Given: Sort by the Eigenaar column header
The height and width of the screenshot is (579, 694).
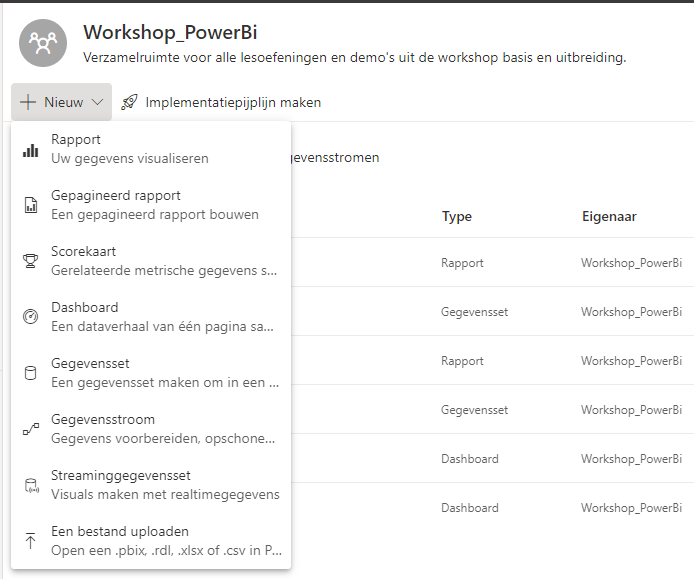Looking at the screenshot, I should (609, 216).
